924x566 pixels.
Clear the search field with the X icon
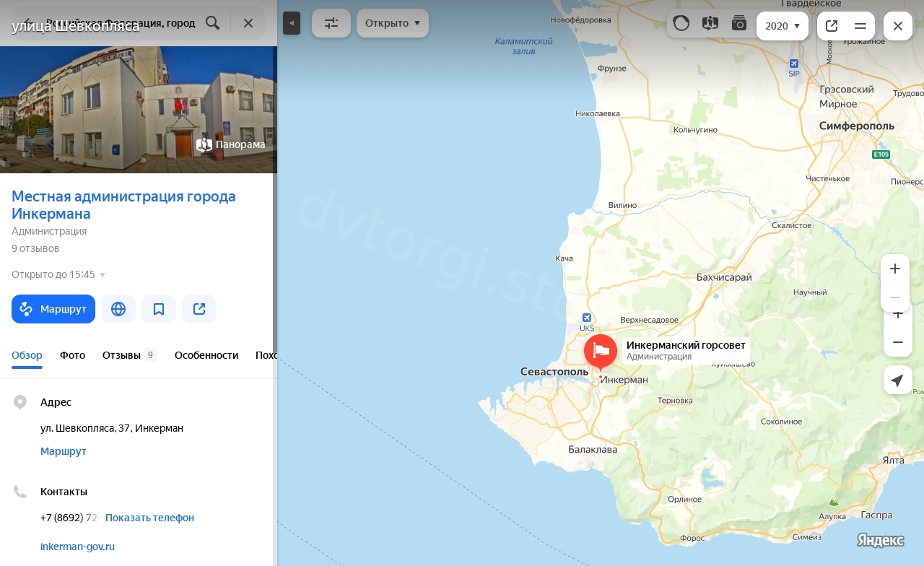[248, 23]
